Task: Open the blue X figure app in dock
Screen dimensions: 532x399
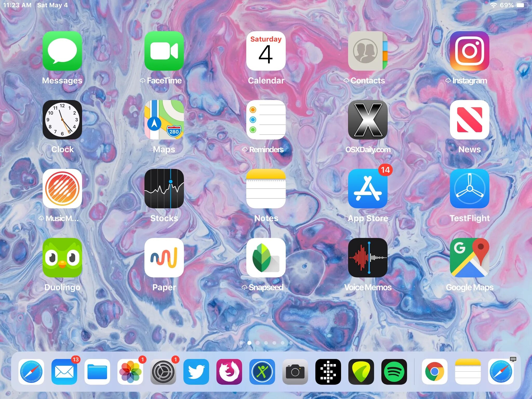Action: (x=262, y=372)
